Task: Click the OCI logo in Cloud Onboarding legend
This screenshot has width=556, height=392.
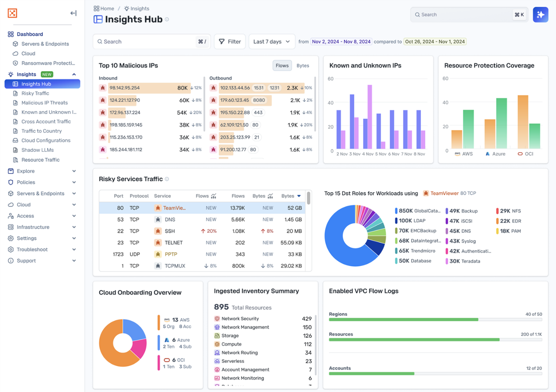Action: coord(167,360)
